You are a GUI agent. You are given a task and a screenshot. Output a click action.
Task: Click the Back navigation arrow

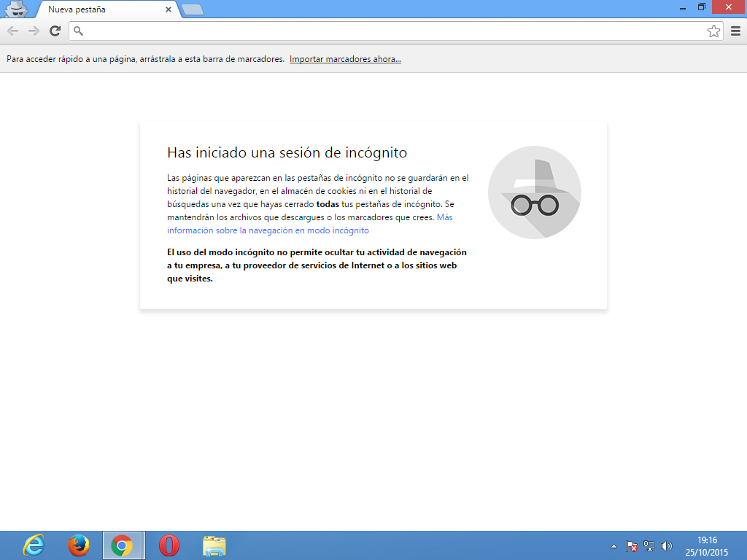click(12, 31)
